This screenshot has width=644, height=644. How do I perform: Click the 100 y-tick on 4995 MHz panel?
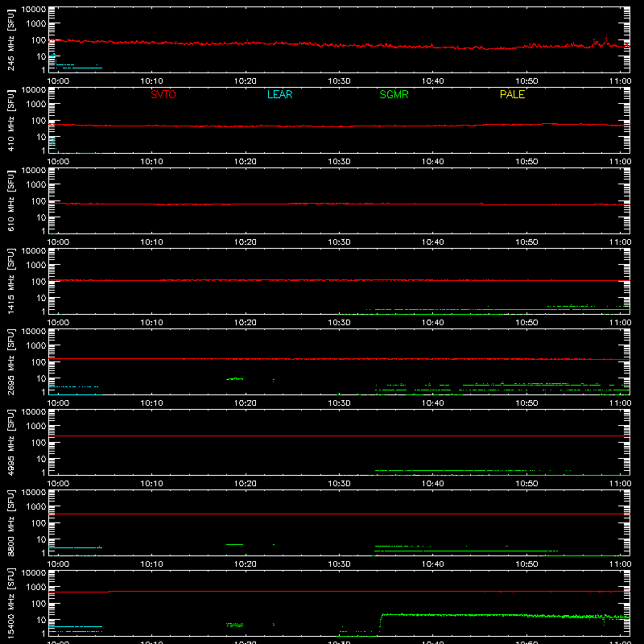point(39,443)
